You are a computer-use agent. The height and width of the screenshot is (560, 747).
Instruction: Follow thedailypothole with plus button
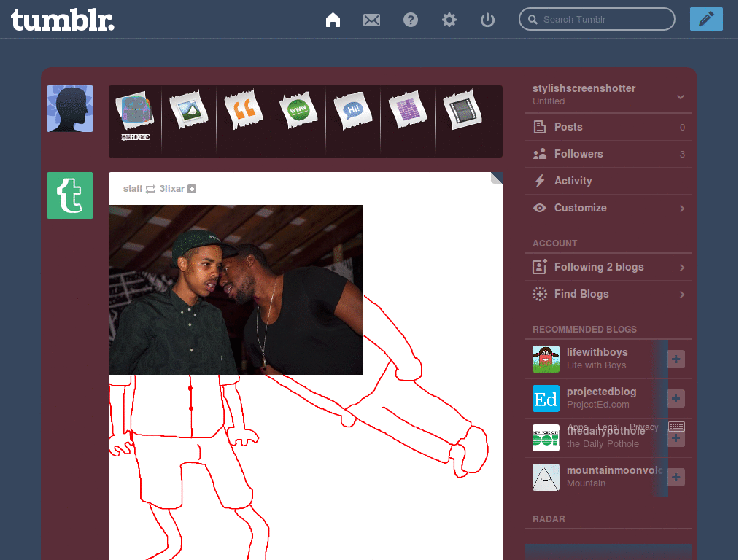(676, 438)
